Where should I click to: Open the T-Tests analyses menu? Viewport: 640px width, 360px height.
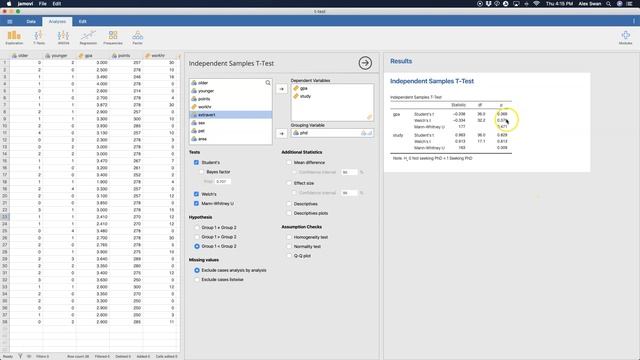coord(39,37)
